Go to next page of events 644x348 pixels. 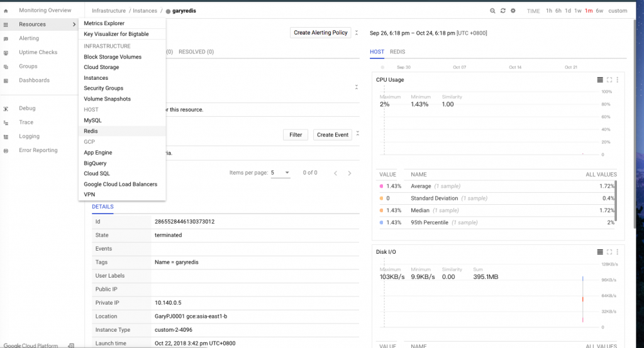(350, 173)
